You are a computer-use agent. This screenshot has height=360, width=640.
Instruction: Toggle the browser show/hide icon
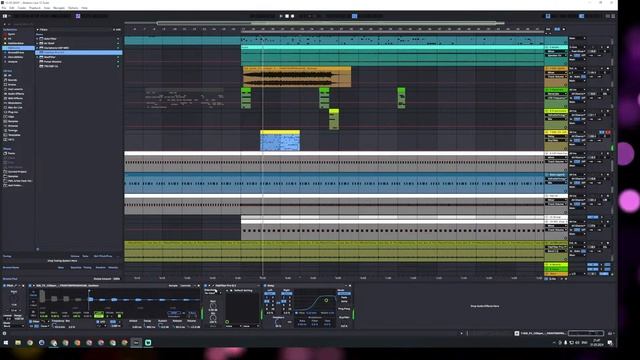(x=5, y=16)
